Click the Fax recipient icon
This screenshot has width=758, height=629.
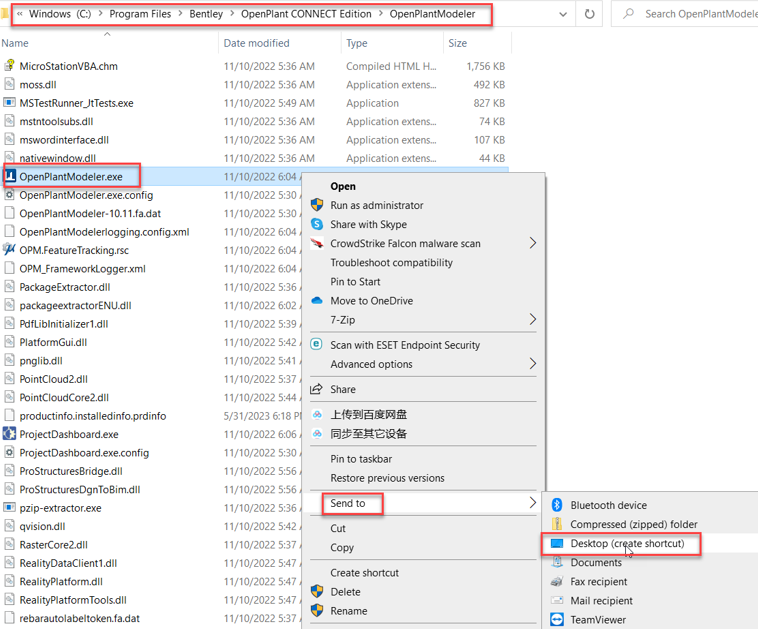tap(557, 581)
